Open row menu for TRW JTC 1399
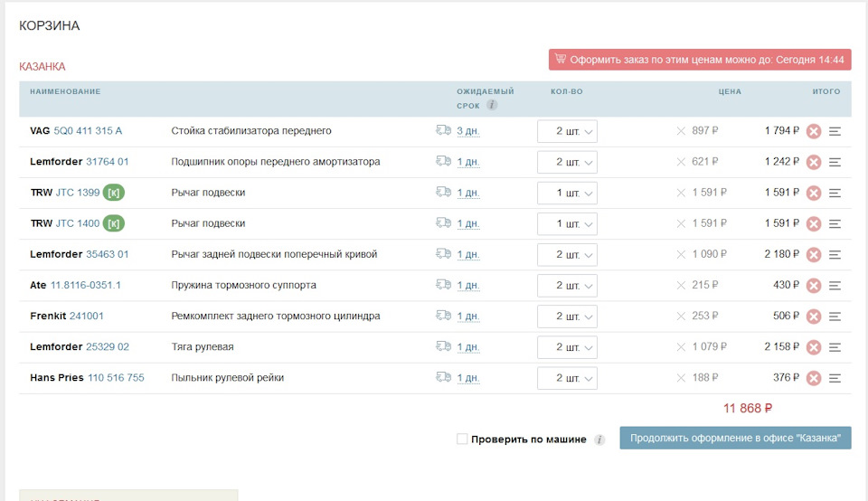The height and width of the screenshot is (501, 868). [x=835, y=194]
